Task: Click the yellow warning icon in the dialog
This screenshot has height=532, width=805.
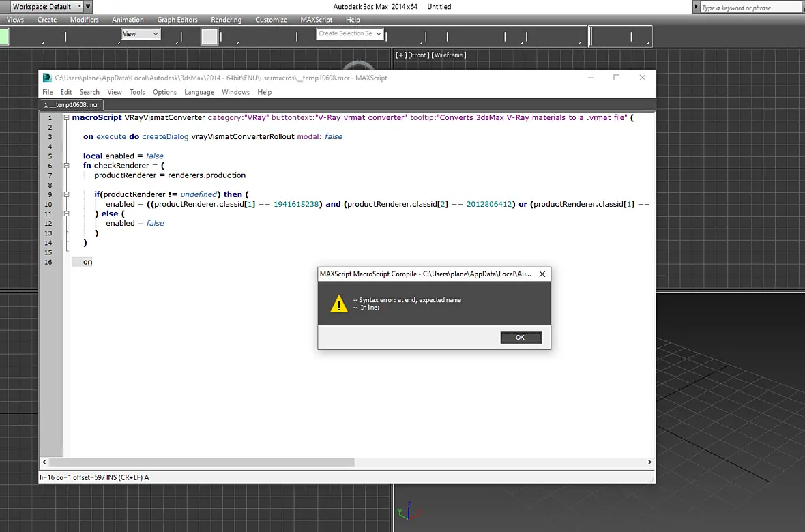Action: coord(339,304)
